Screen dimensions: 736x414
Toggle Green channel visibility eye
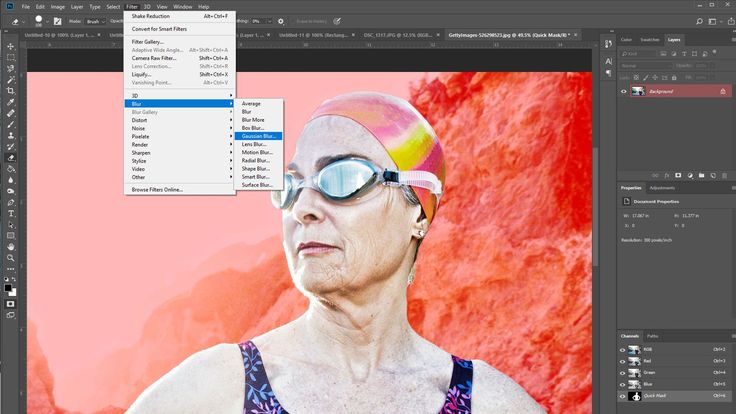(x=622, y=373)
